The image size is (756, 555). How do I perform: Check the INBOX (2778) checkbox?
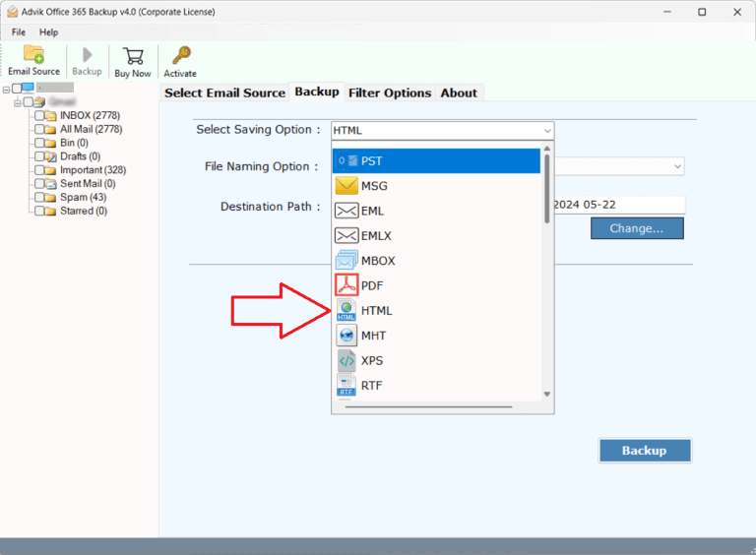pos(39,116)
